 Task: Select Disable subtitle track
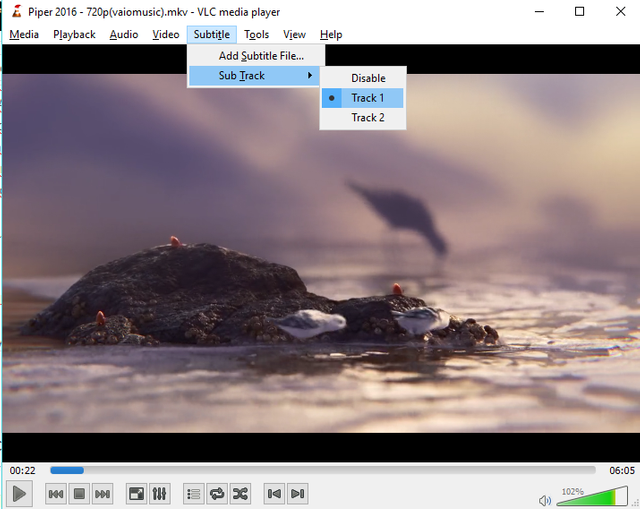[363, 78]
